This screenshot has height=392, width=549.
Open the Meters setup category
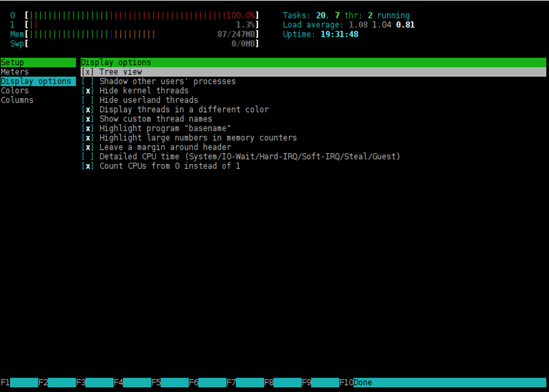[x=15, y=72]
